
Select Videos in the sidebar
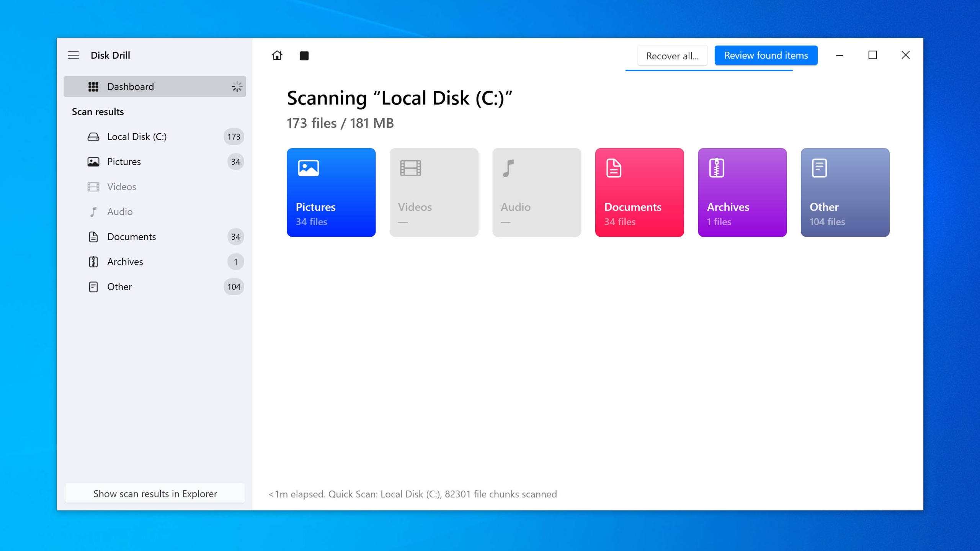[155, 186]
